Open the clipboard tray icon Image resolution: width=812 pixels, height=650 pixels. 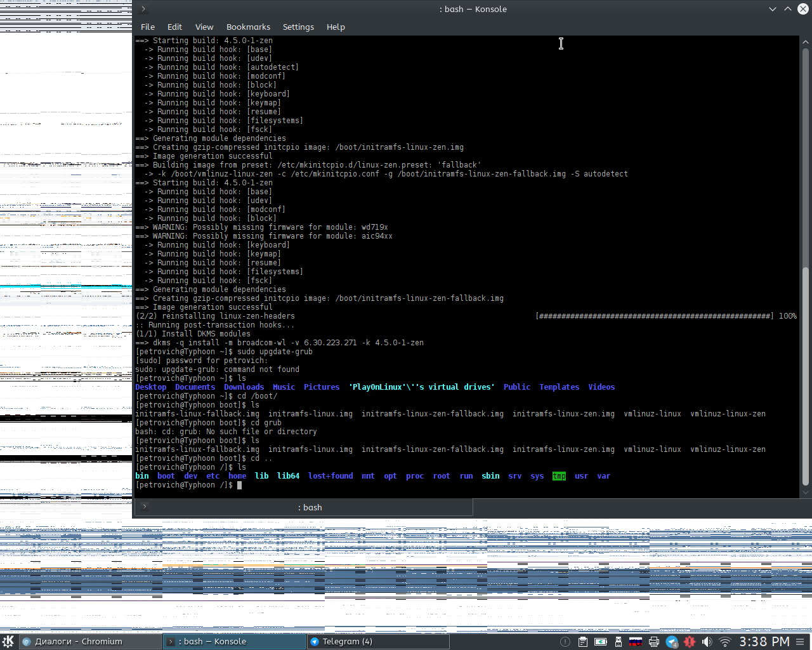tap(582, 642)
